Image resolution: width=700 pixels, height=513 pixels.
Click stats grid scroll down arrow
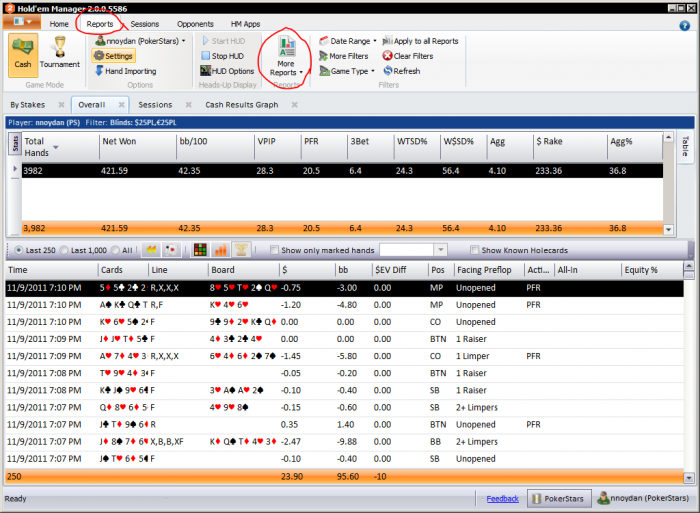pos(668,229)
